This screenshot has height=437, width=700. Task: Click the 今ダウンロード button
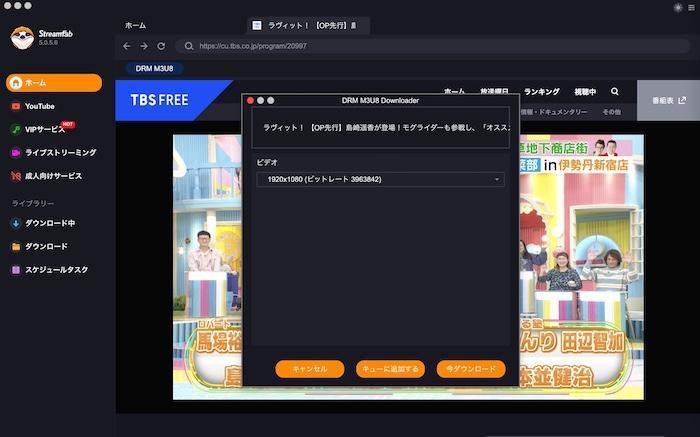pyautogui.click(x=471, y=369)
